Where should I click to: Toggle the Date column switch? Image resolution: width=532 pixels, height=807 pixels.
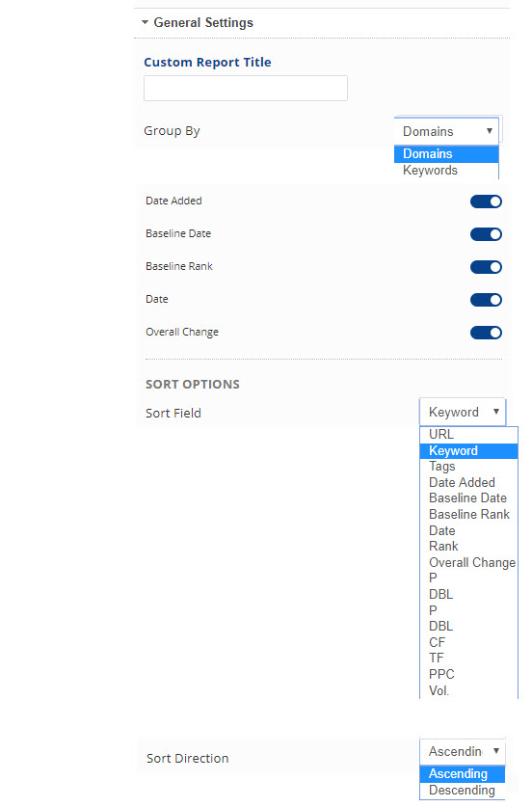tap(486, 300)
